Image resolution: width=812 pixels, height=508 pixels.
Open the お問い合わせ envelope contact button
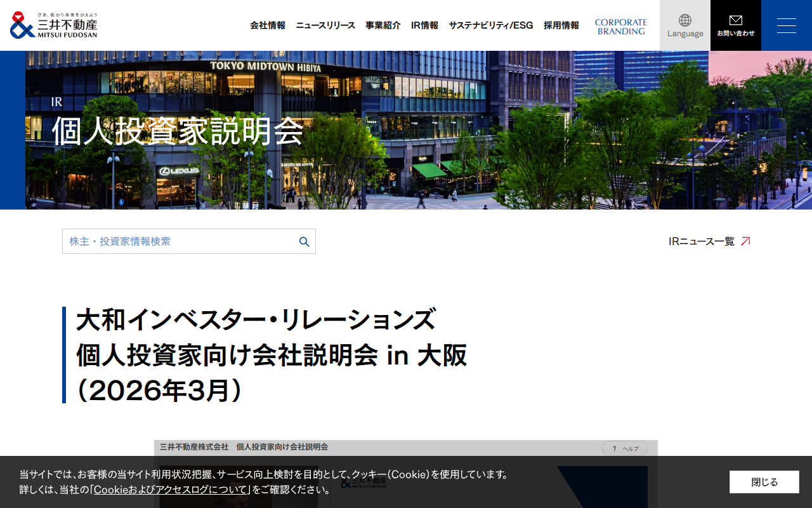coord(736,25)
